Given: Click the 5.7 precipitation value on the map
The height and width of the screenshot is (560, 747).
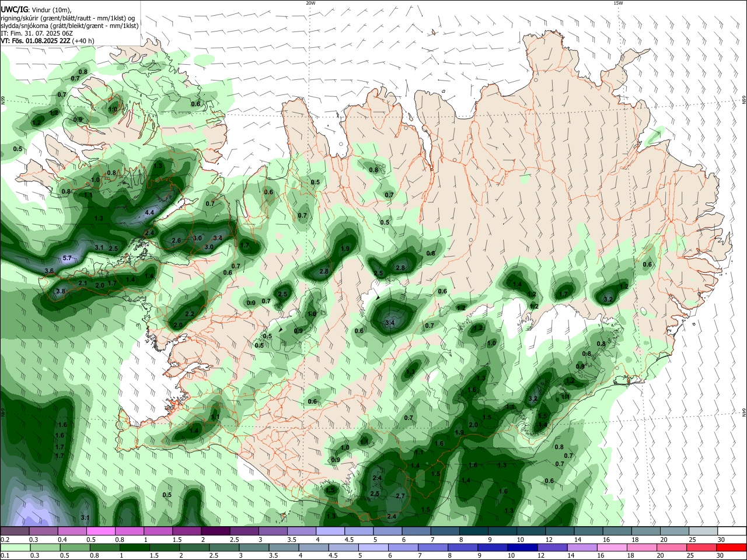Looking at the screenshot, I should (67, 258).
